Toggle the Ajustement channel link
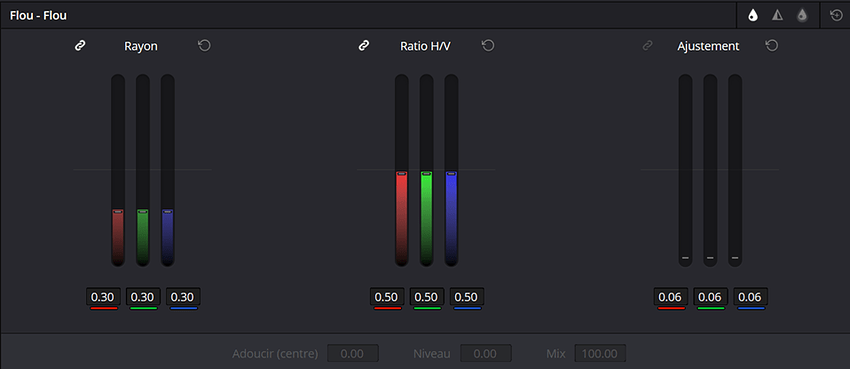850x369 pixels. point(647,46)
